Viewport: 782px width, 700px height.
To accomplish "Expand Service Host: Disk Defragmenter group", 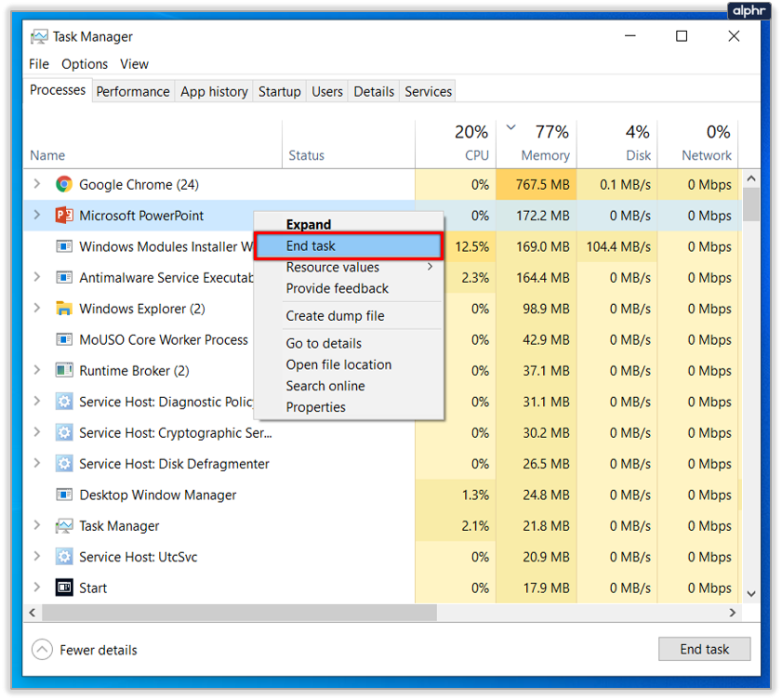I will point(37,463).
